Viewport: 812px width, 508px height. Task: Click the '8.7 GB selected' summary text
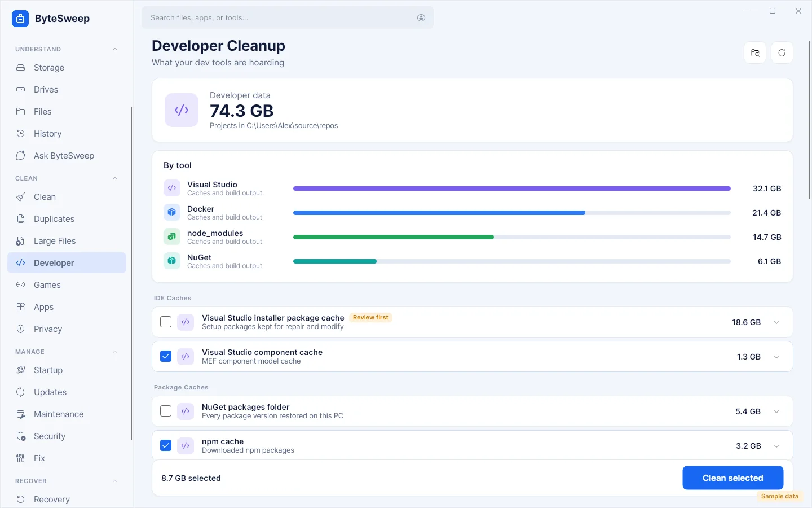(x=191, y=478)
